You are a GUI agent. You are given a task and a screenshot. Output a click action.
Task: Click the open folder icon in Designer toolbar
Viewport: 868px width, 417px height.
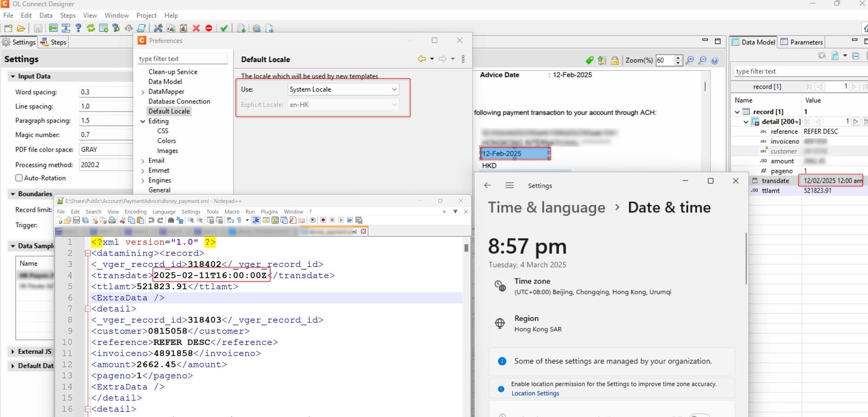pyautogui.click(x=21, y=28)
